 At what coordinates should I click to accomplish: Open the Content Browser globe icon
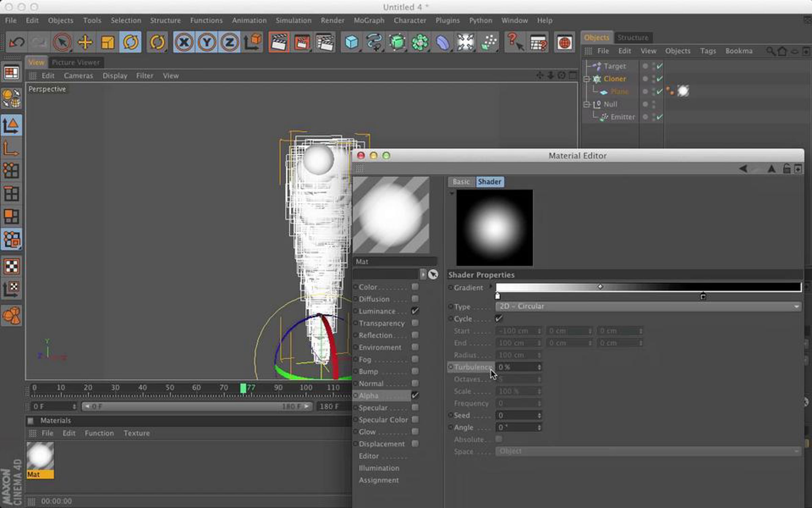(564, 42)
